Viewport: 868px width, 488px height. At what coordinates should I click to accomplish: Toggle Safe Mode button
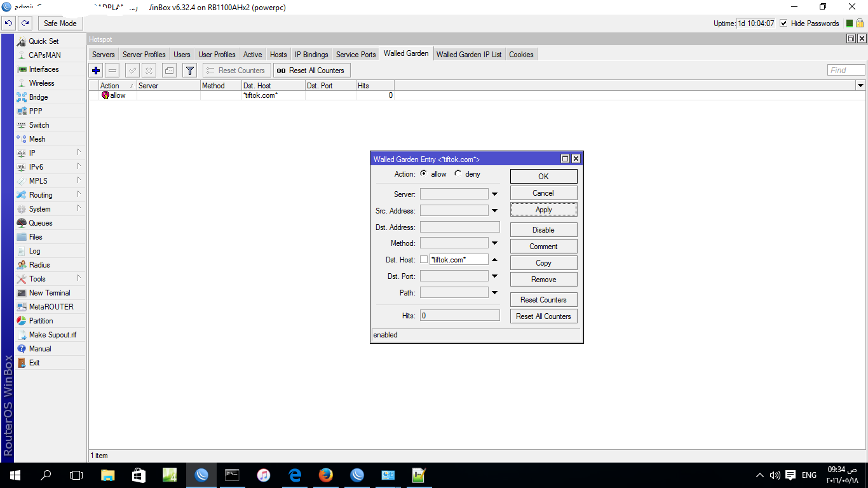60,24
